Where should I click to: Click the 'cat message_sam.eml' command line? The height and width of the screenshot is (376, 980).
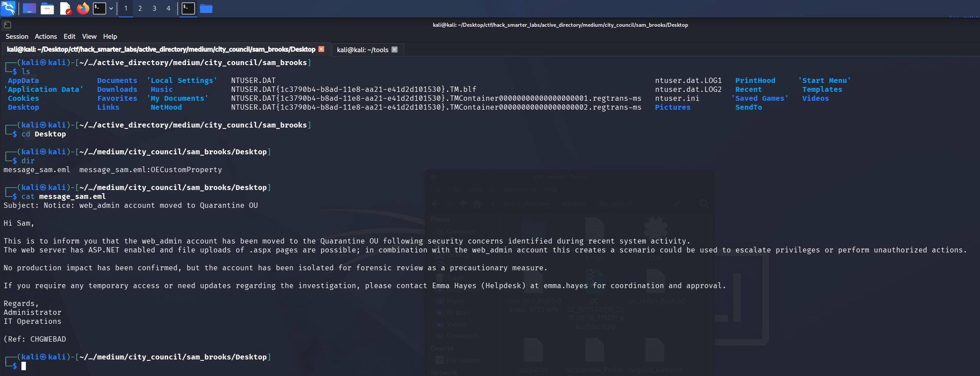point(64,197)
